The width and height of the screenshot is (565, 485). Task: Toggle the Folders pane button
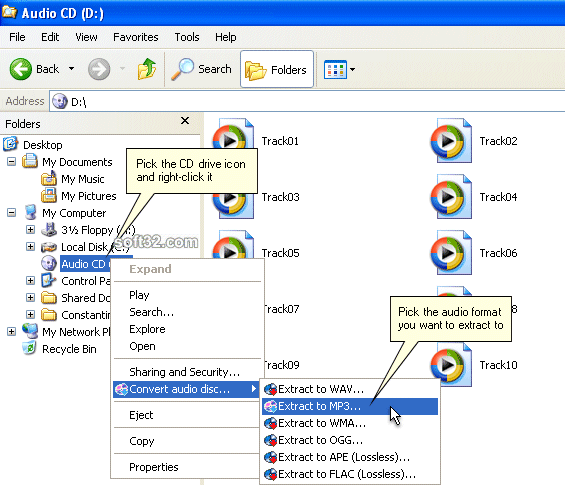coord(277,69)
